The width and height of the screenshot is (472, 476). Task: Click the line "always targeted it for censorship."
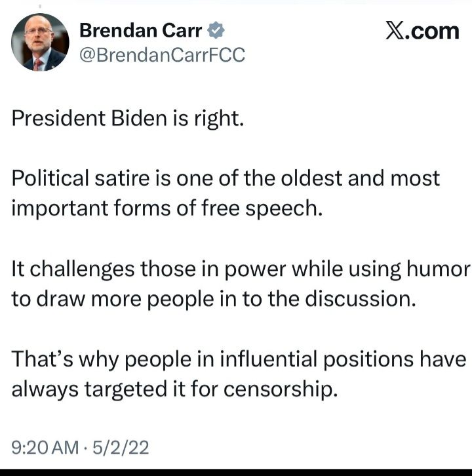coord(174,389)
